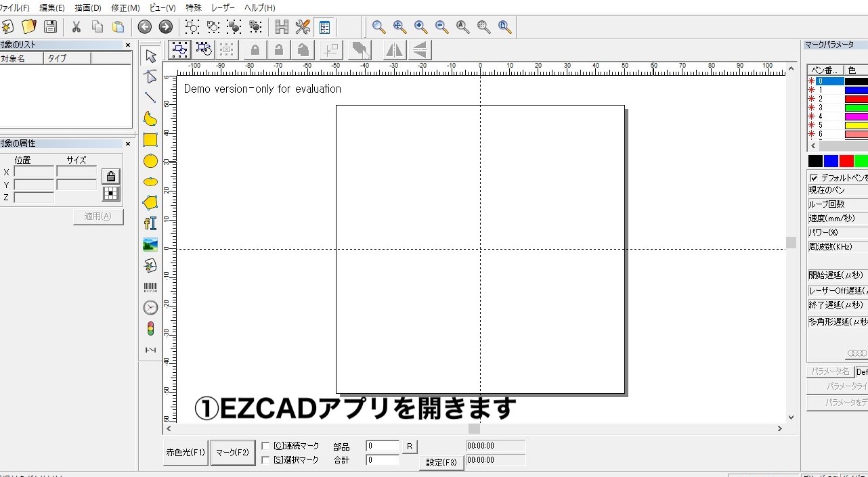Screen dimensions: 868x477
Task: Choose the Line drawing tool
Action: pos(150,97)
